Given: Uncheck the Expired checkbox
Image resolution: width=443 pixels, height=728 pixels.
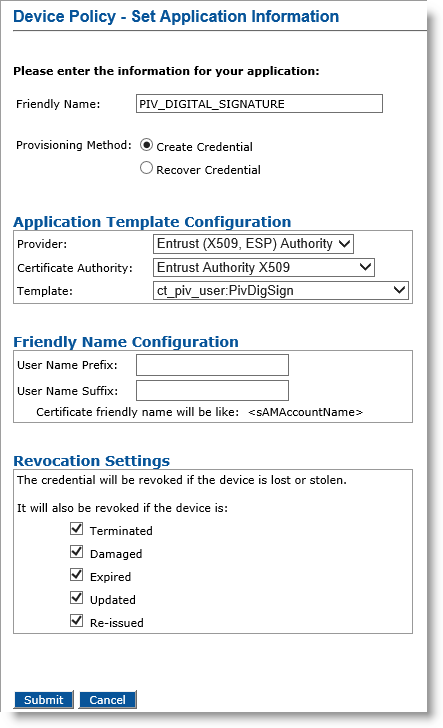Looking at the screenshot, I should (x=77, y=575).
